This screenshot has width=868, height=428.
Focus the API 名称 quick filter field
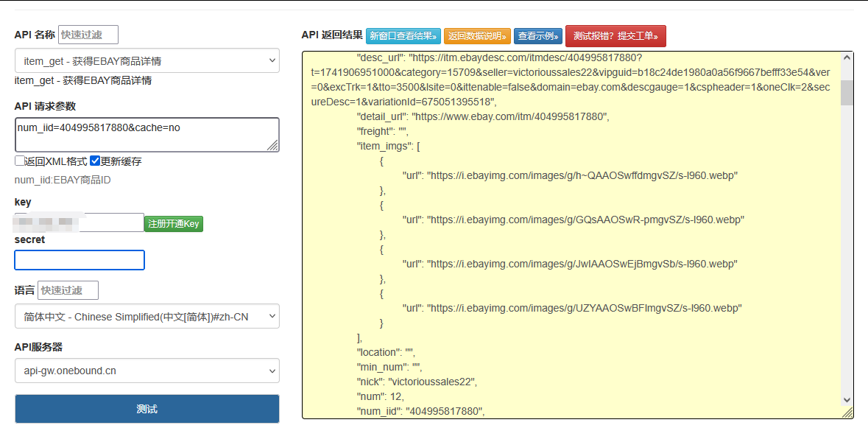(x=88, y=35)
